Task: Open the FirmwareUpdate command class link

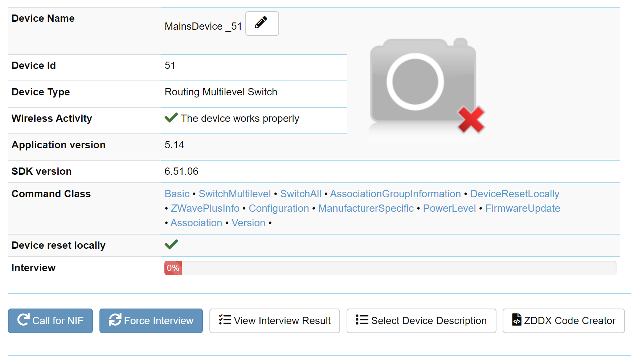Action: pos(523,208)
